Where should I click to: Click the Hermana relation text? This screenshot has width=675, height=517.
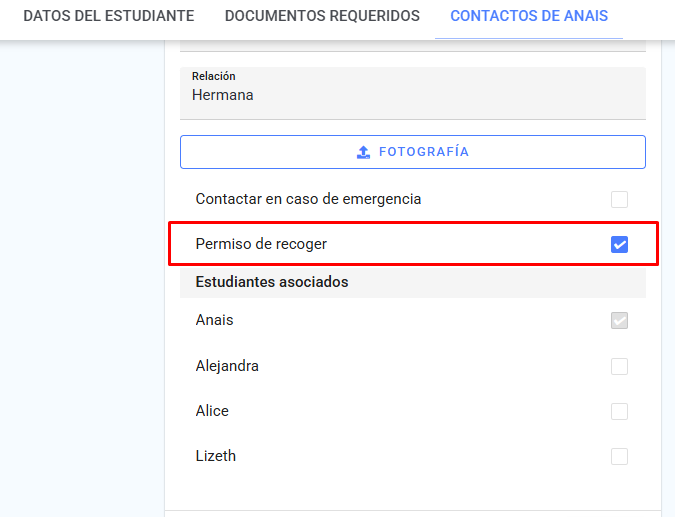pyautogui.click(x=223, y=95)
